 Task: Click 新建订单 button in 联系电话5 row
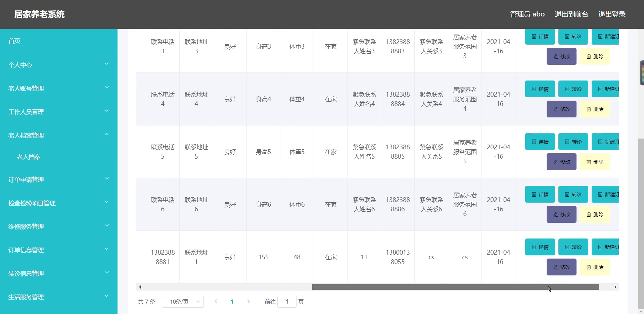click(x=605, y=142)
